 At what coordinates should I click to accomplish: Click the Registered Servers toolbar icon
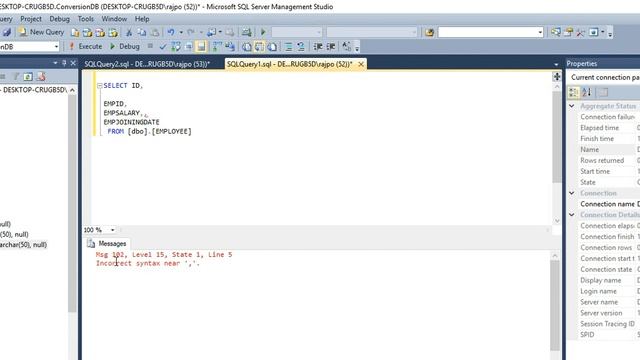tap(556, 32)
